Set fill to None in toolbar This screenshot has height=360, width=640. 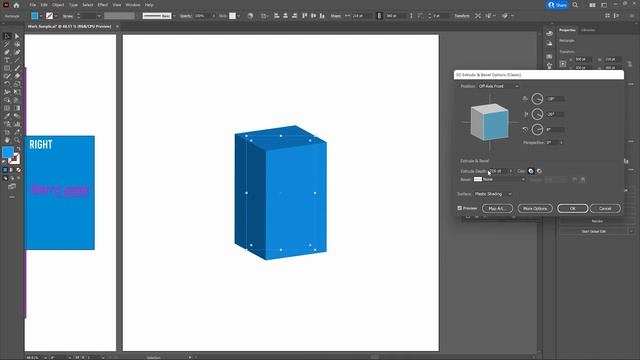coord(18,170)
